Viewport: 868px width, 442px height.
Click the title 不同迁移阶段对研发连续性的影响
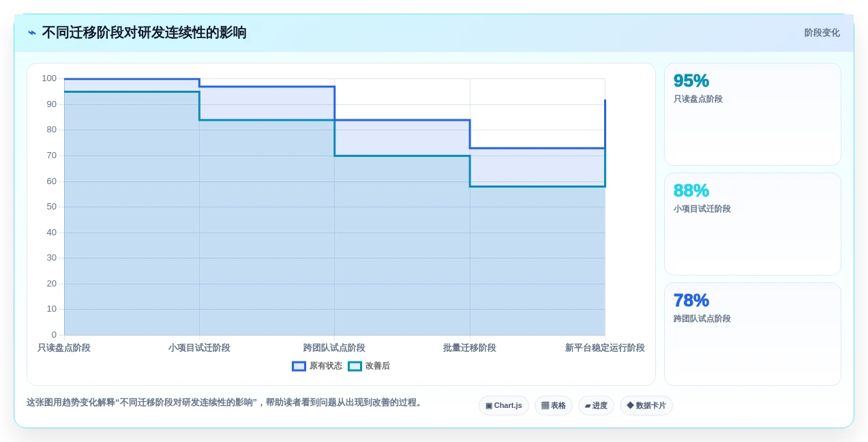click(144, 33)
